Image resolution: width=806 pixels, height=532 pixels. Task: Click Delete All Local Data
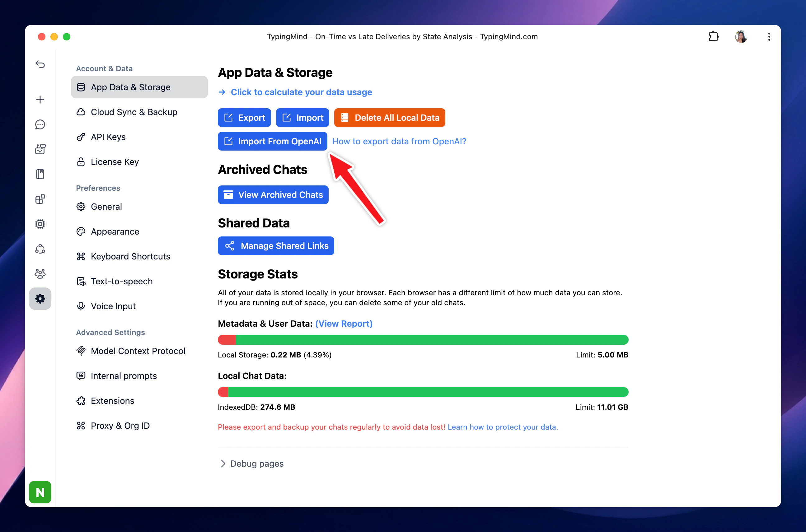390,118
